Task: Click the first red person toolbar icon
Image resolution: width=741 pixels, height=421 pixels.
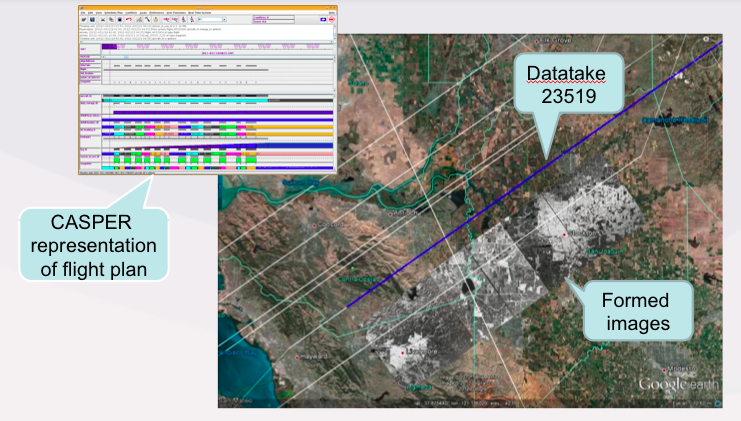Action: point(183,20)
